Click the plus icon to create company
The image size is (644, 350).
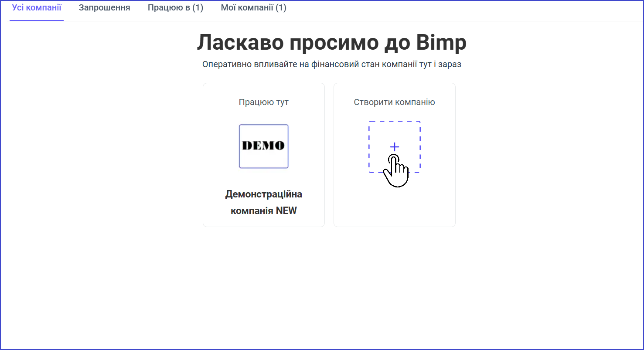click(394, 147)
